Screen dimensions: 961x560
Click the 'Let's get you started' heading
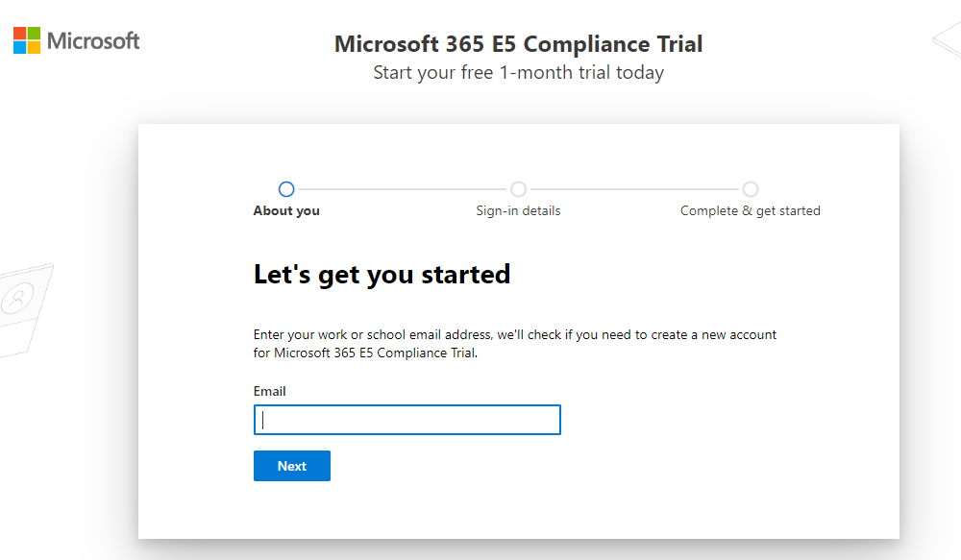pyautogui.click(x=382, y=275)
